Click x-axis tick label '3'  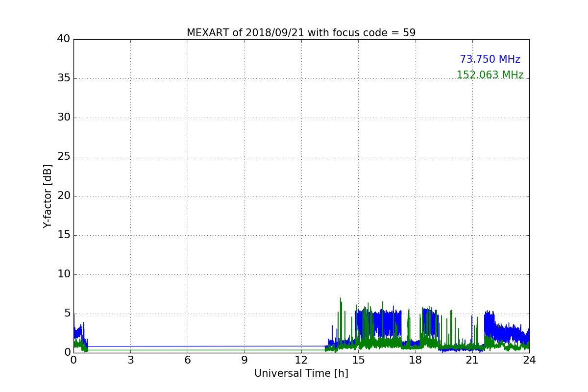click(x=130, y=360)
